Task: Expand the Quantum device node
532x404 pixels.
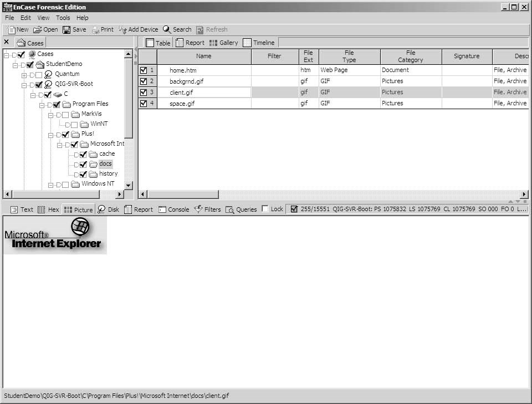Action: point(24,74)
